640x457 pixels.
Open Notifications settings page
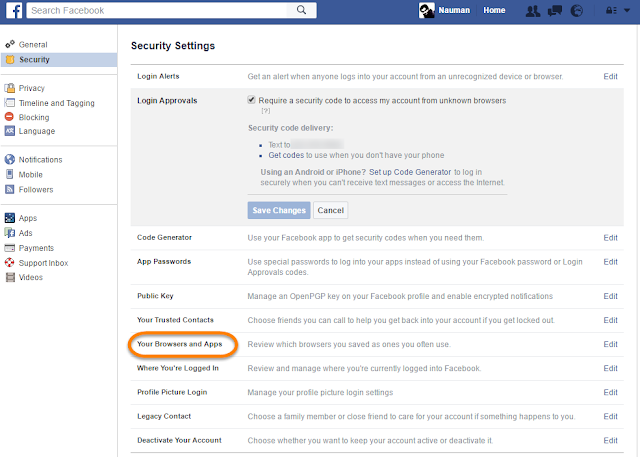40,160
